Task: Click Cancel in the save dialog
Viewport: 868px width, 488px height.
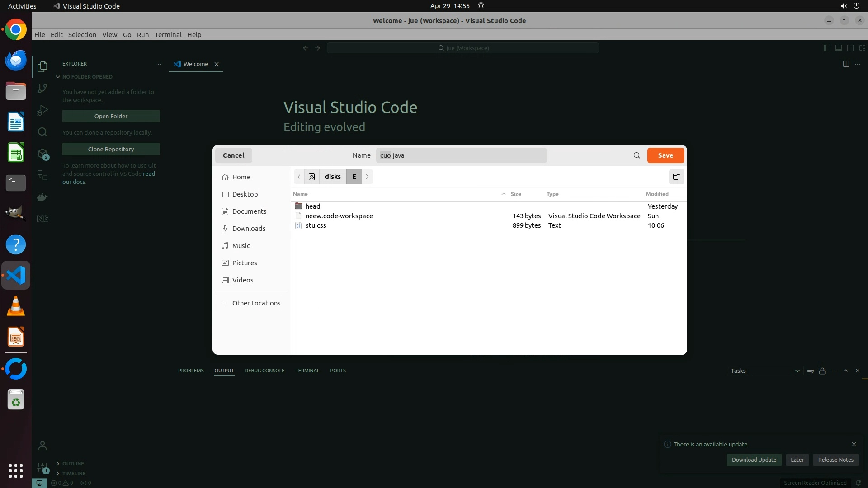Action: click(233, 155)
